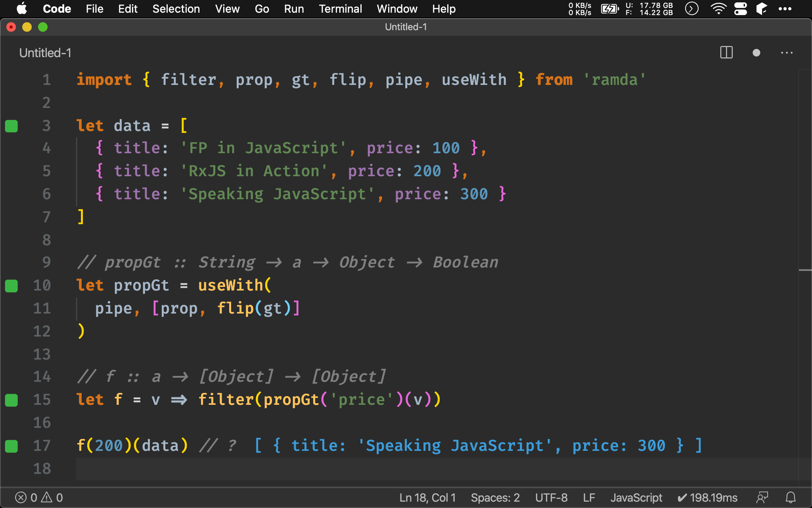Click propGt variable name on line 10
The height and width of the screenshot is (508, 812).
[142, 285]
